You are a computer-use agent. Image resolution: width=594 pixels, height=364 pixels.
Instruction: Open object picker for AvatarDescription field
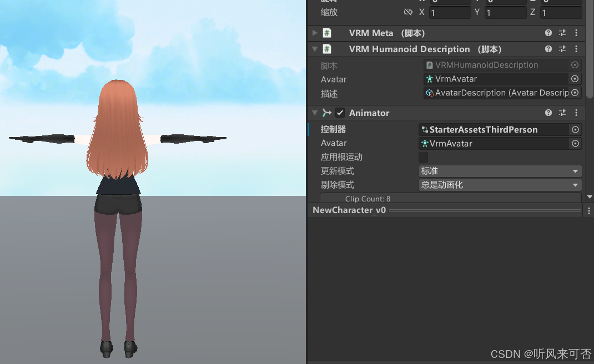(x=575, y=93)
